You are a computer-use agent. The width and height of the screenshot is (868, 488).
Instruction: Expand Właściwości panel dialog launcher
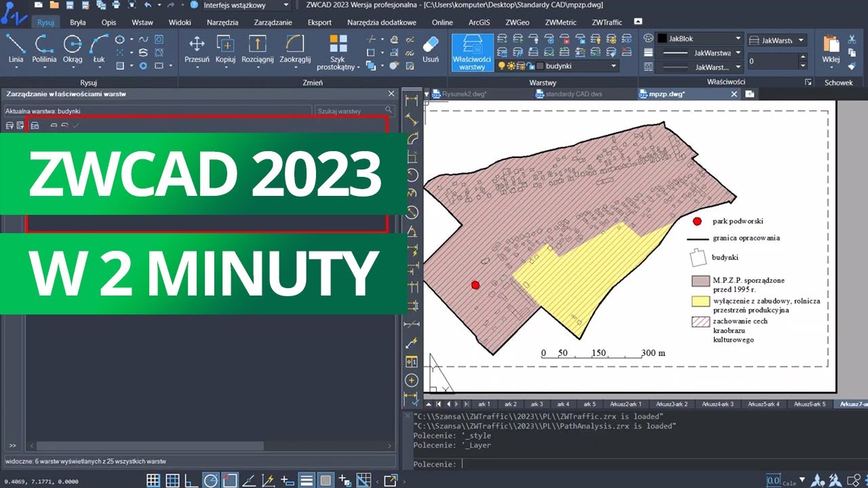pyautogui.click(x=808, y=82)
